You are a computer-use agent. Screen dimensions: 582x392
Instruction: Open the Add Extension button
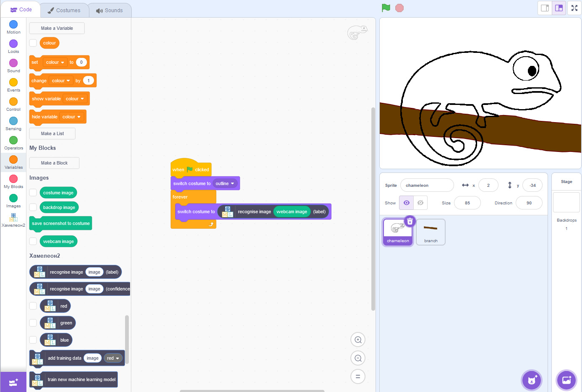coord(13,382)
